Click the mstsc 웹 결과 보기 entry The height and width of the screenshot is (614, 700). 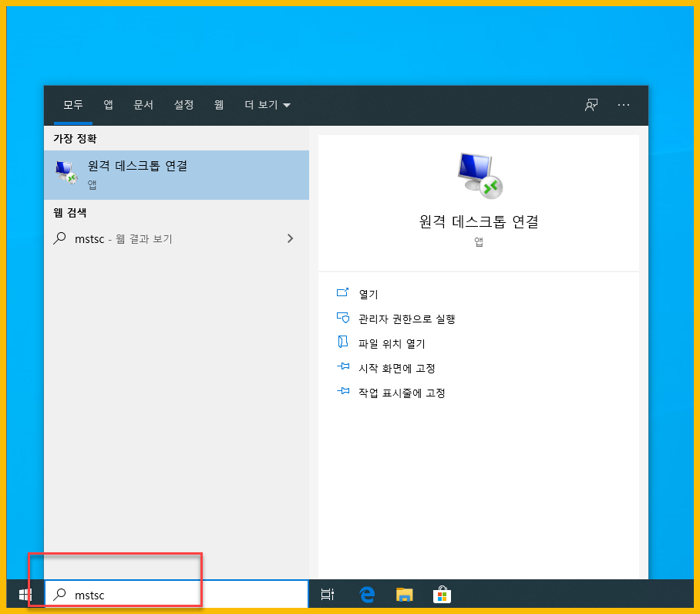(x=177, y=238)
